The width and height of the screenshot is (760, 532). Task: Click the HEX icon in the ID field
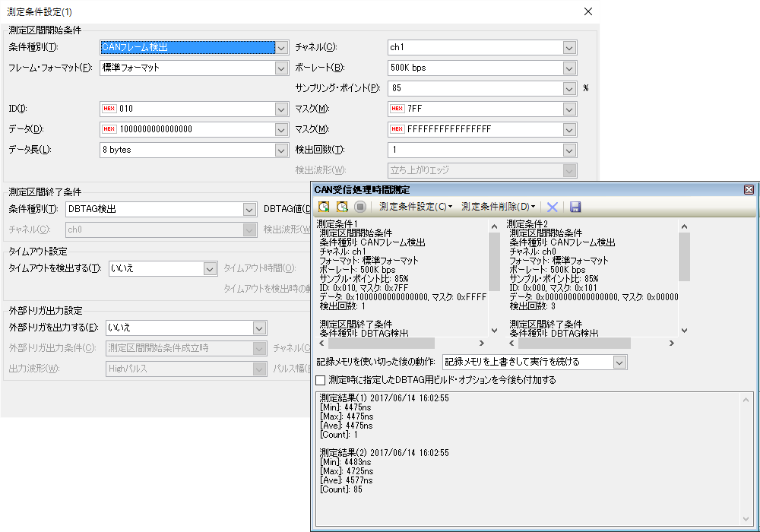(109, 109)
